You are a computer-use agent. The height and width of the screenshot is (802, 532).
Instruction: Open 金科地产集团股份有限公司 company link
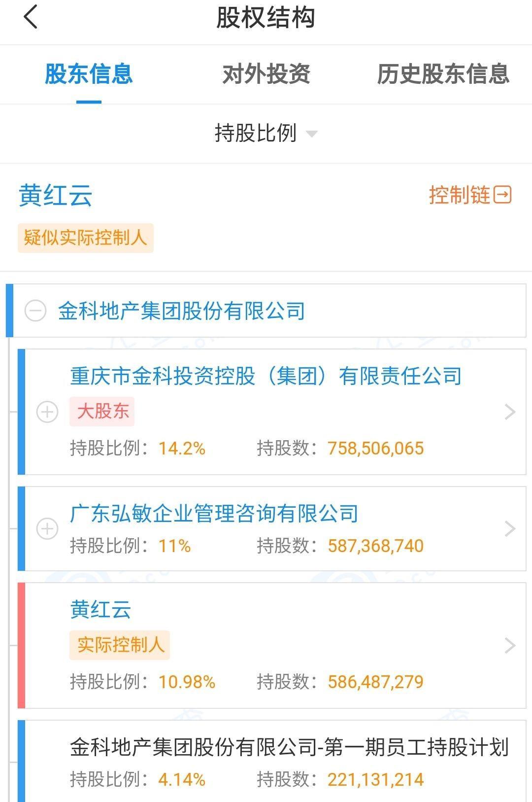pos(181,311)
